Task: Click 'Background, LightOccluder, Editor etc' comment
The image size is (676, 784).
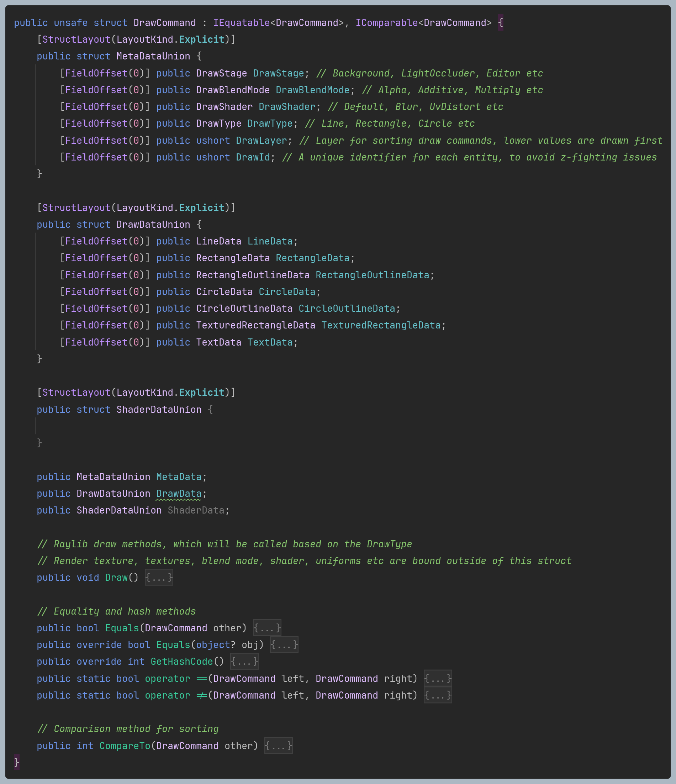Action: pyautogui.click(x=429, y=73)
